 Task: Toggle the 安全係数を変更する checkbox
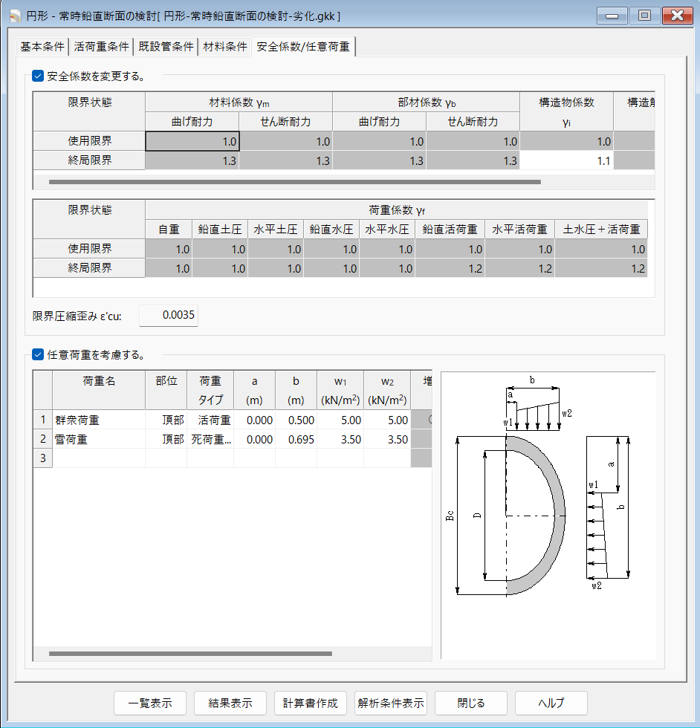pyautogui.click(x=38, y=76)
